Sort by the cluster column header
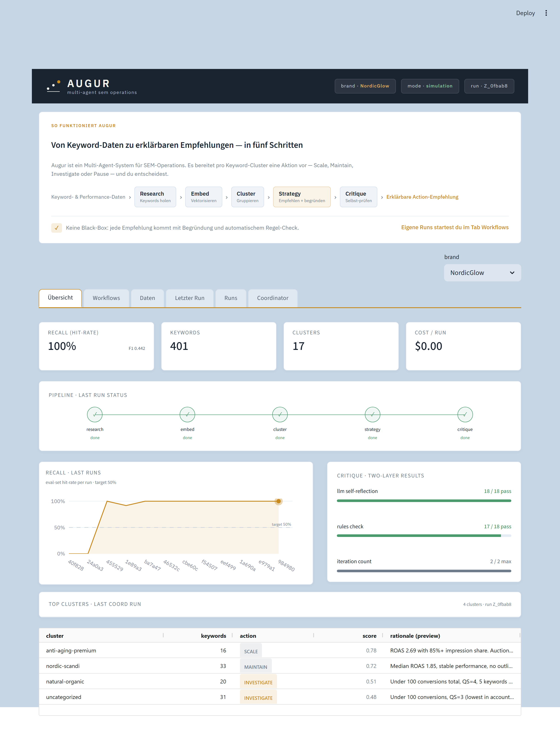The height and width of the screenshot is (733, 560). 101,636
